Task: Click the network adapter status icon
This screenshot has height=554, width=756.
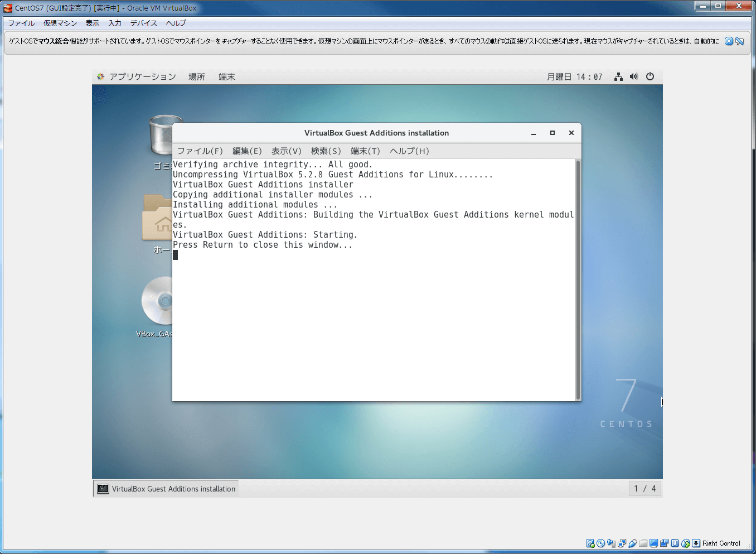Action: (x=621, y=543)
